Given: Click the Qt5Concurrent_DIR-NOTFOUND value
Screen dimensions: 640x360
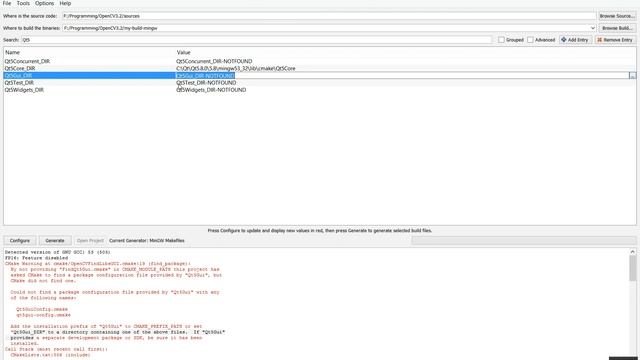Looking at the screenshot, I should 214,61.
